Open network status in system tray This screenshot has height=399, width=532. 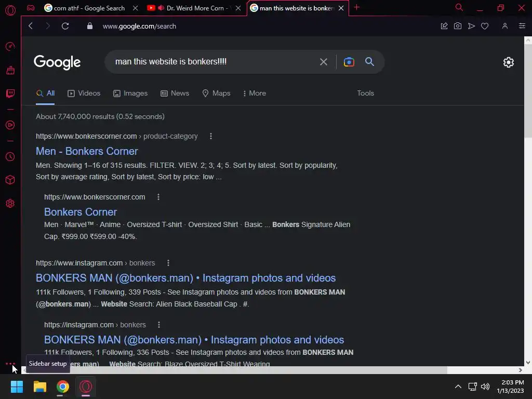point(472,387)
